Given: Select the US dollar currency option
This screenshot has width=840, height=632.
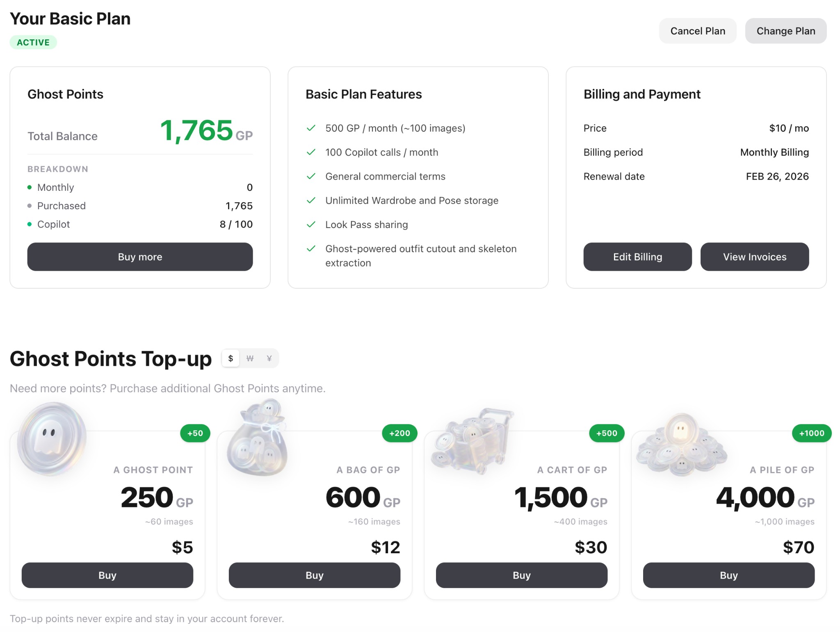Looking at the screenshot, I should tap(231, 358).
